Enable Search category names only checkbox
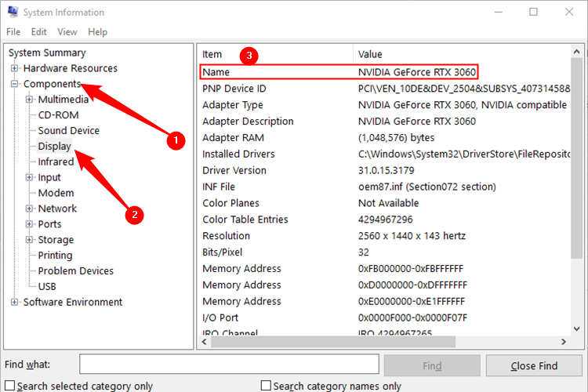This screenshot has width=588, height=392. [266, 386]
